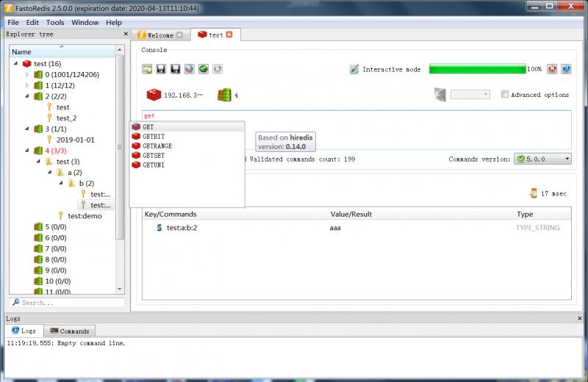The width and height of the screenshot is (588, 382).
Task: Click the Interactive mode icon
Action: [354, 69]
